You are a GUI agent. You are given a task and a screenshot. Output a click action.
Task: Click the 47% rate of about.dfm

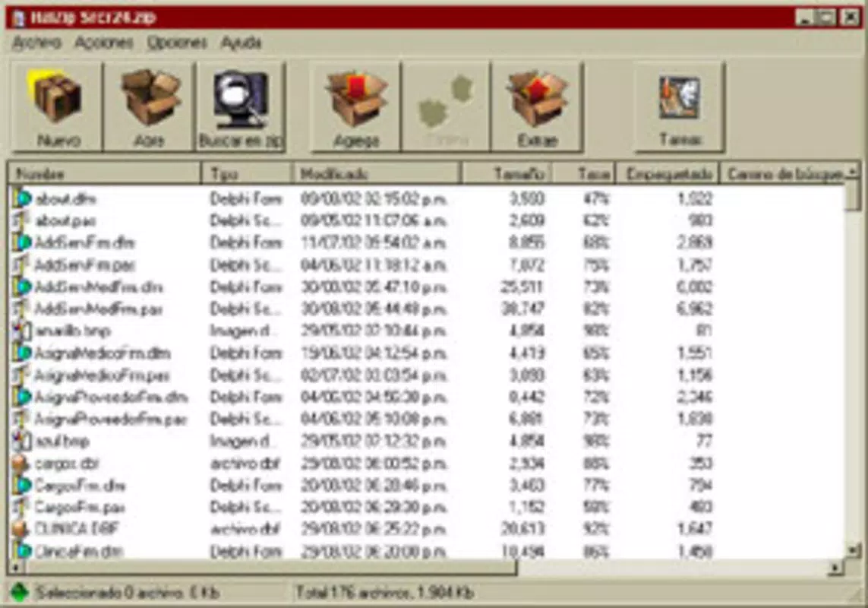tap(596, 198)
